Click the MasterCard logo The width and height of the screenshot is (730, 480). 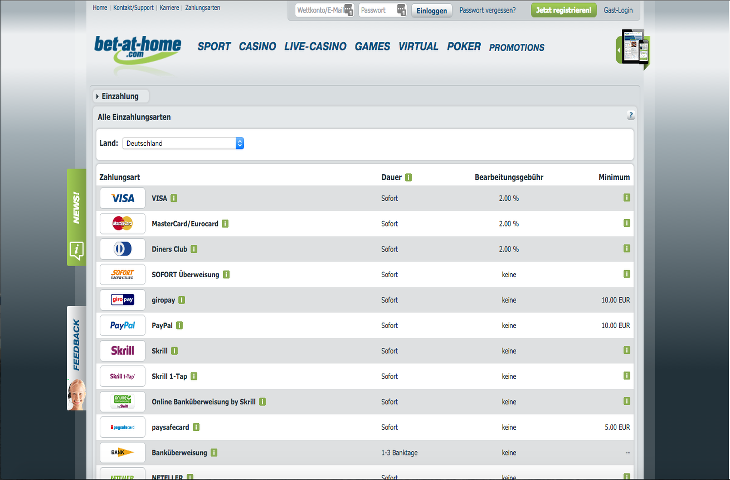coord(122,223)
